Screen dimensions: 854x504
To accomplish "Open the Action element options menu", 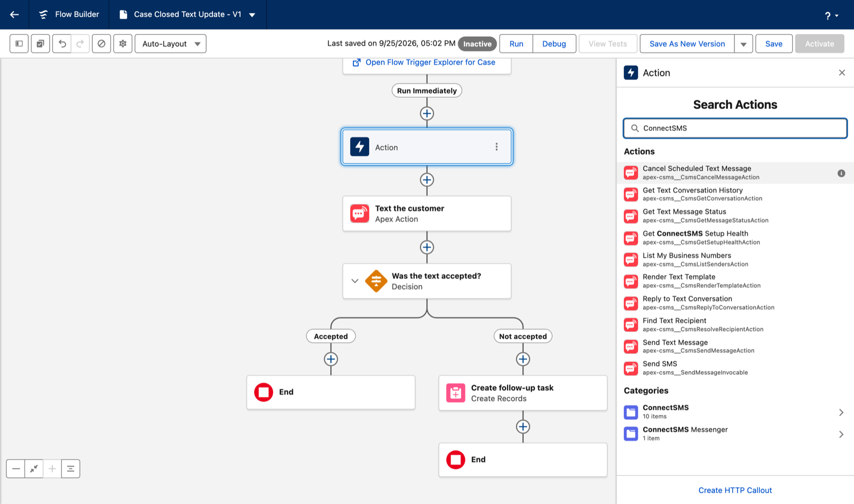I will click(x=496, y=147).
